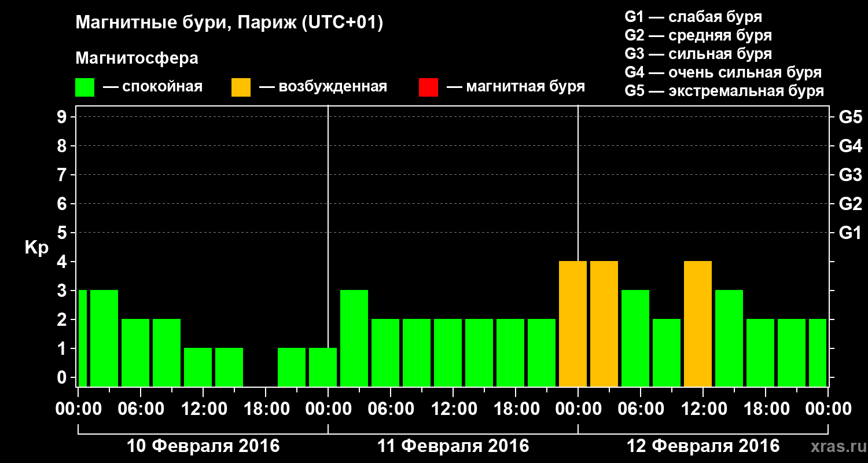Viewport: 868px width, 463px height.
Task: Select legend line 'G5 — экстремальная буря'
Action: pyautogui.click(x=724, y=91)
